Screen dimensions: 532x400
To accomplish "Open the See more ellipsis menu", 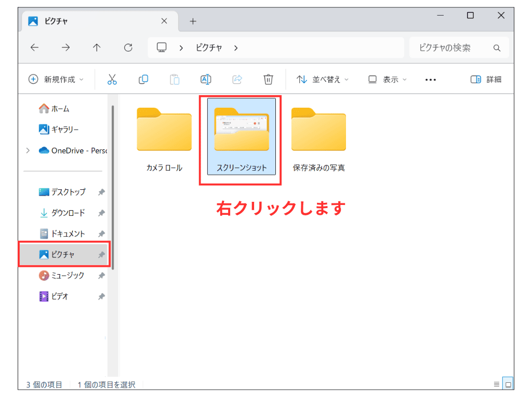I will [430, 79].
